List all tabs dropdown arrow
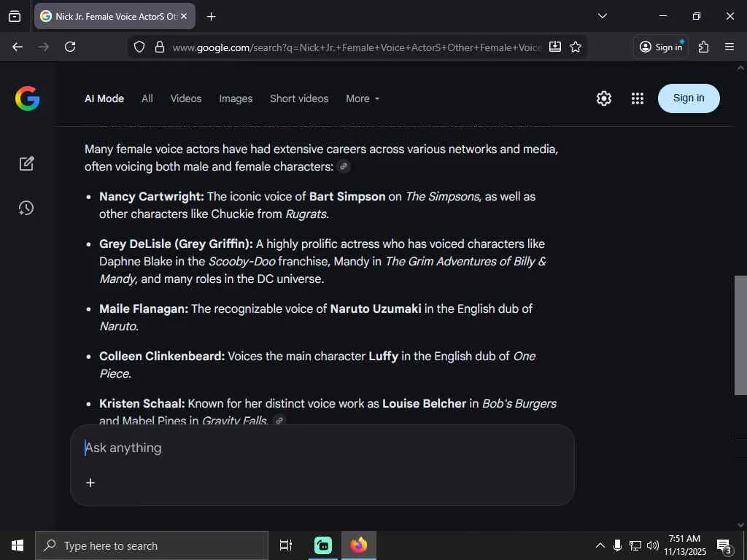747x560 pixels. coord(602,16)
